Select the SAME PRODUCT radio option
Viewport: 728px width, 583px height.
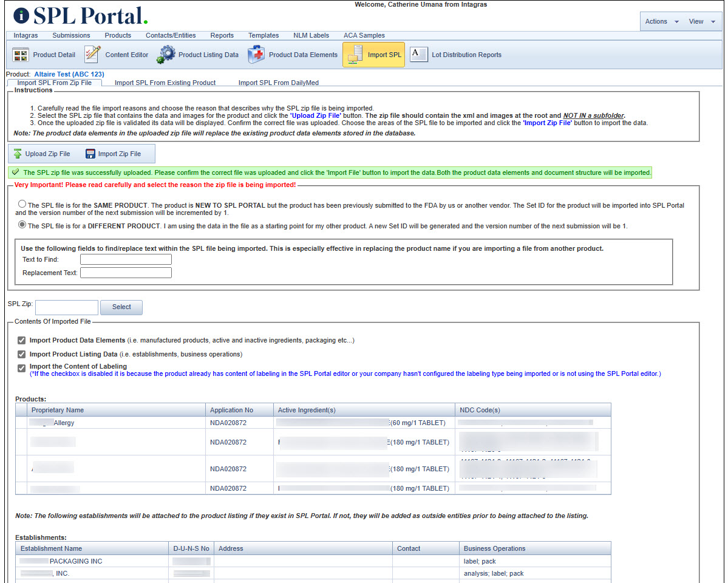22,204
